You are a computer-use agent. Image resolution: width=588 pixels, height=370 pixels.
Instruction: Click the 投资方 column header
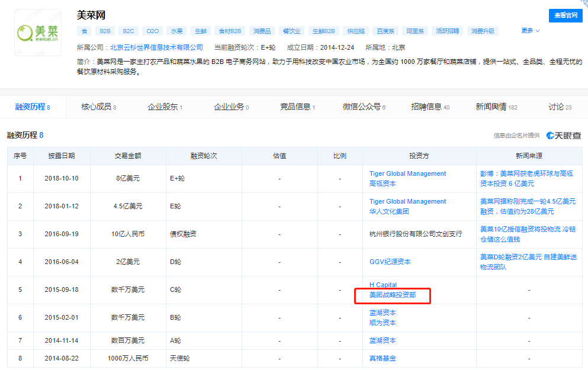point(419,156)
